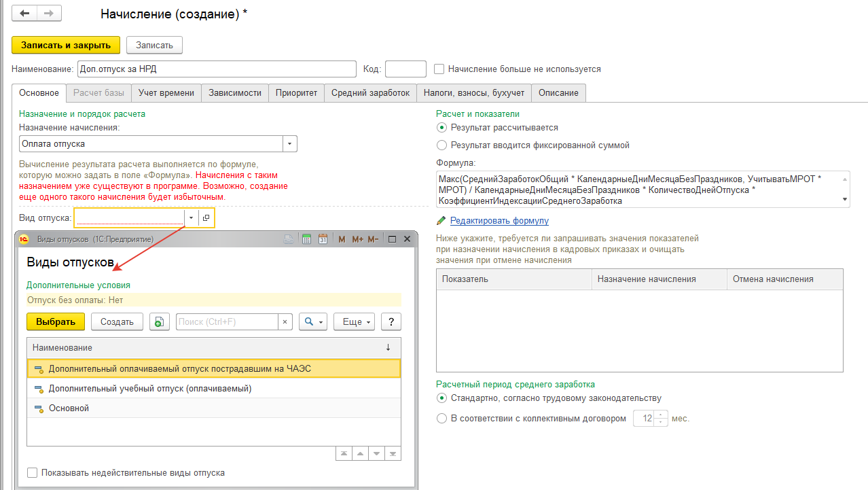Select Результат вводится фиксированной суммой option
Image resolution: width=868 pixels, height=490 pixels.
[x=442, y=145]
